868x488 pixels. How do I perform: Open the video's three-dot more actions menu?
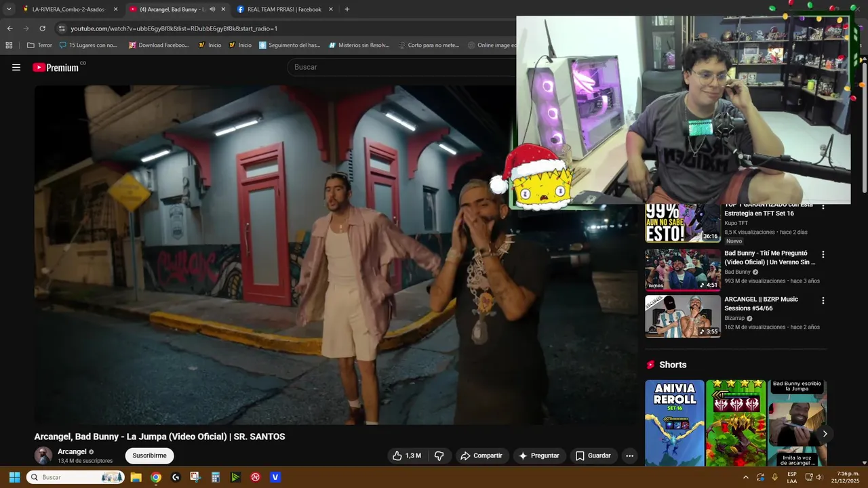pyautogui.click(x=629, y=455)
